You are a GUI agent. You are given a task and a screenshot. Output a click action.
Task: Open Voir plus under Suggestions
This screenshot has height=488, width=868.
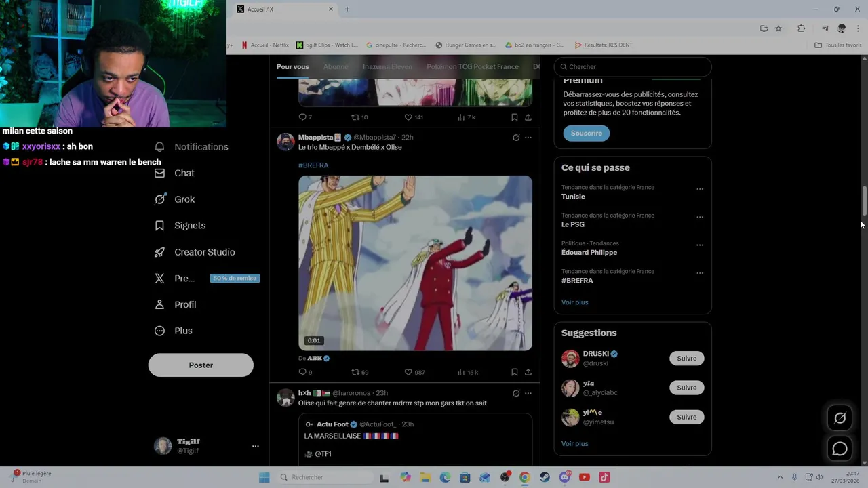click(574, 444)
